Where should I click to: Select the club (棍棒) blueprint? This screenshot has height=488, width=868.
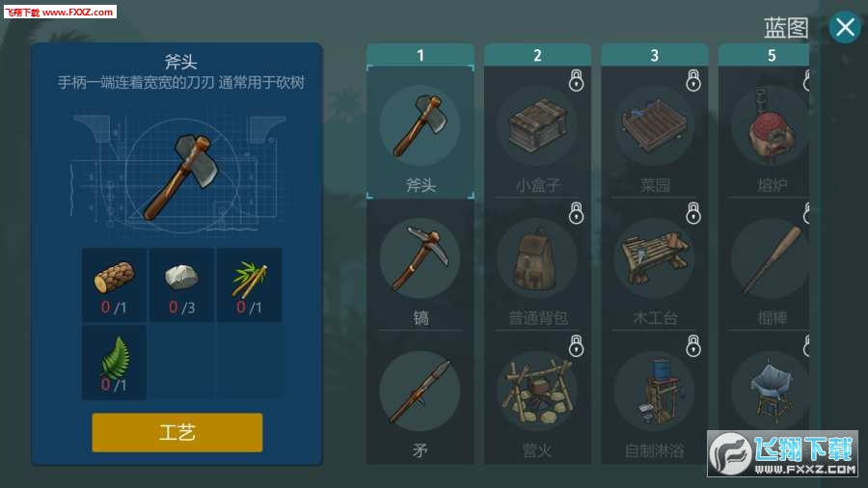pyautogui.click(x=764, y=265)
